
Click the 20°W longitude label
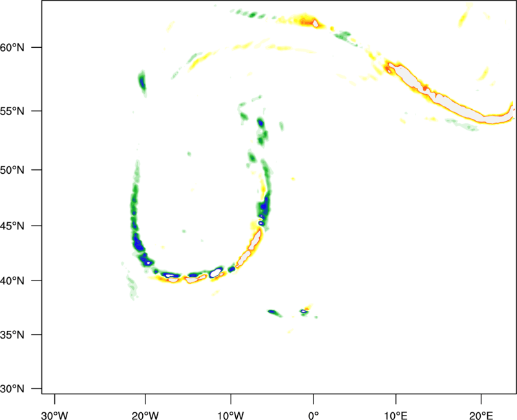(x=145, y=415)
